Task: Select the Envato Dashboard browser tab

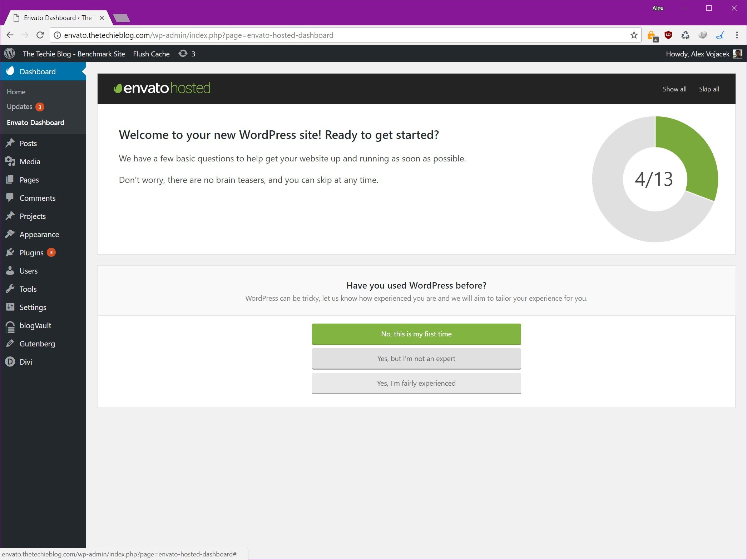Action: coord(57,18)
